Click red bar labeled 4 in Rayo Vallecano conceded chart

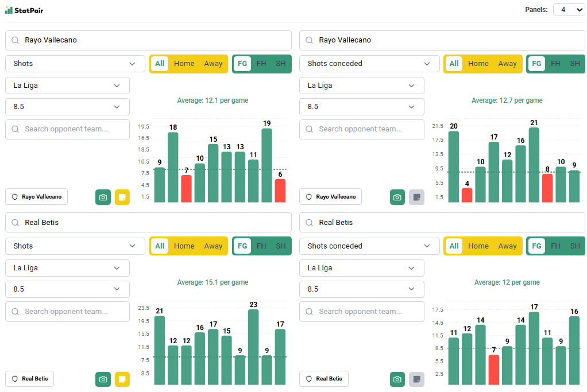click(x=467, y=195)
